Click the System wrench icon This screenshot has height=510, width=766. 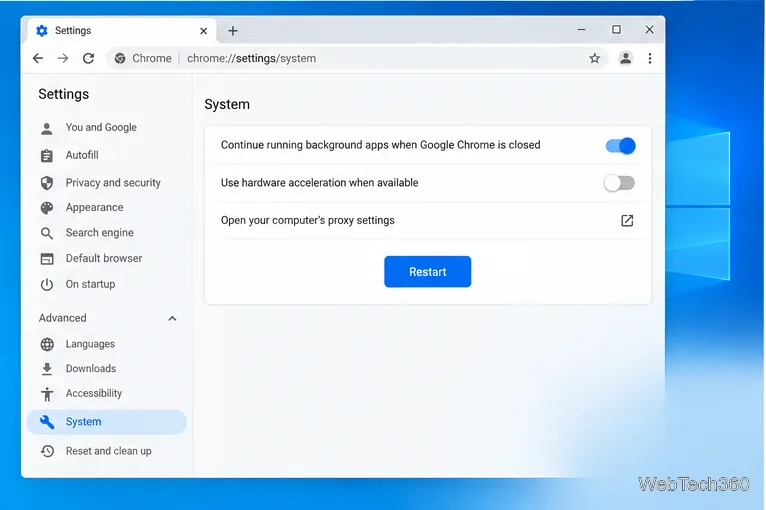pyautogui.click(x=47, y=422)
